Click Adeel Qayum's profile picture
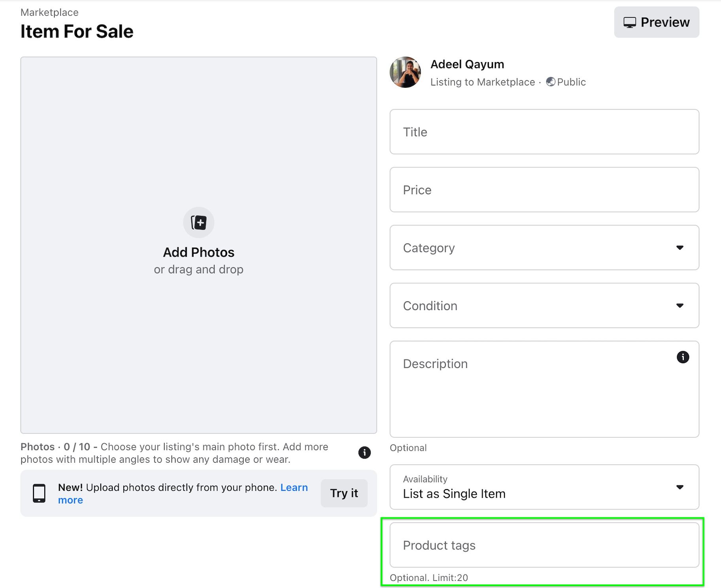Viewport: 721px width, 588px height. (x=405, y=72)
